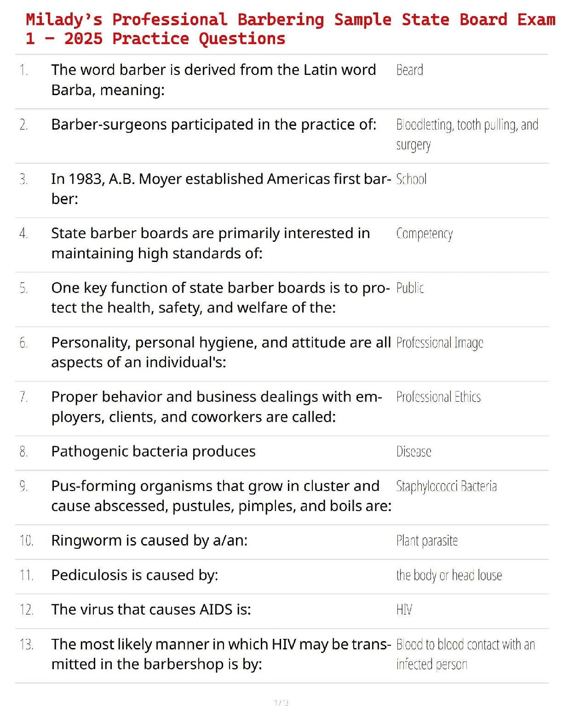Select the Barber-surgeons practice question
This screenshot has height=728, width=563.
pyautogui.click(x=213, y=125)
